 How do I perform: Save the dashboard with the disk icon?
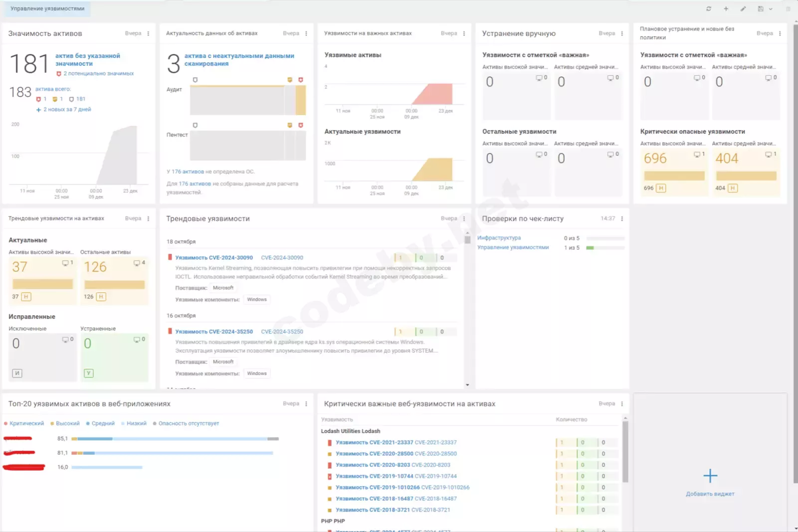[761, 8]
